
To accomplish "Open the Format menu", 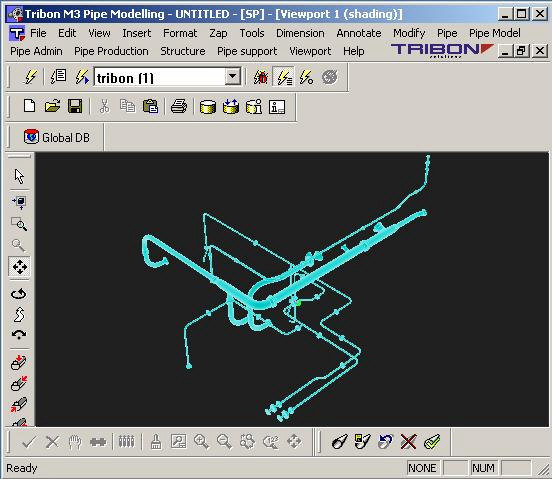I will coord(180,33).
